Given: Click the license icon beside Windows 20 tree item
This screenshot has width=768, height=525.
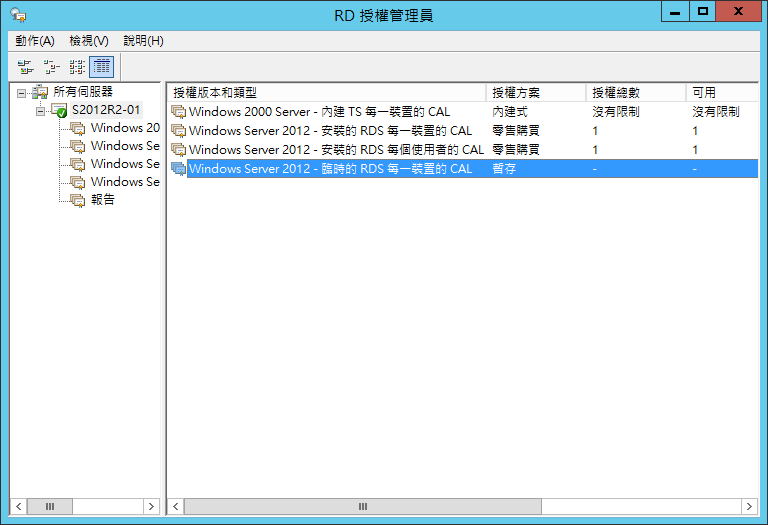Looking at the screenshot, I should [77, 128].
